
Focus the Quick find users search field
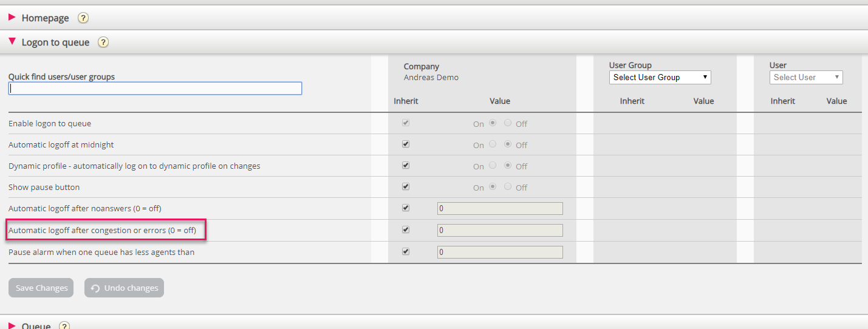155,89
